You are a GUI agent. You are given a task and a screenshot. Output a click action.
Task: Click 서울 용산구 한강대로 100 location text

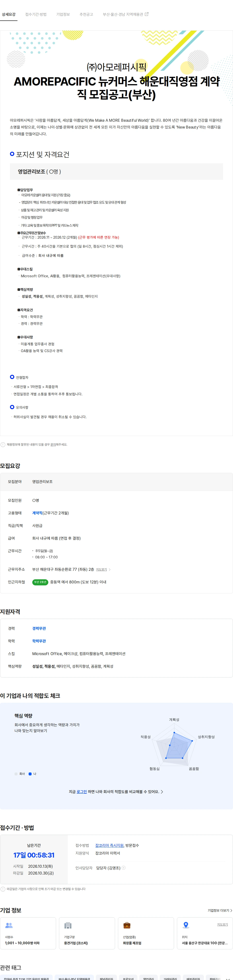(205, 943)
